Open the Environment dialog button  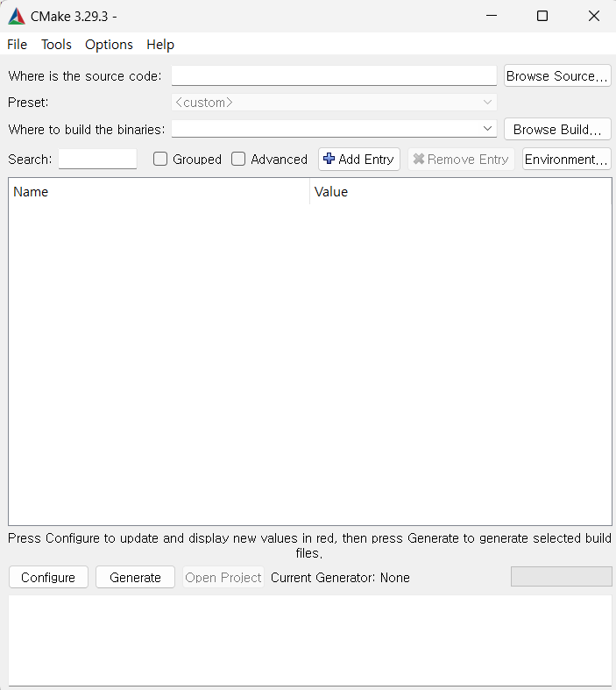coord(566,159)
